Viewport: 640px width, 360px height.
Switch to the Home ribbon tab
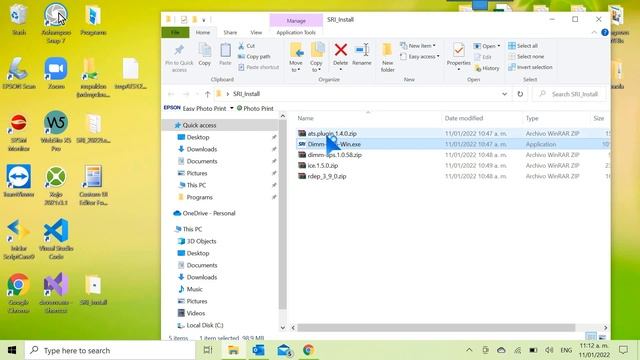click(202, 32)
